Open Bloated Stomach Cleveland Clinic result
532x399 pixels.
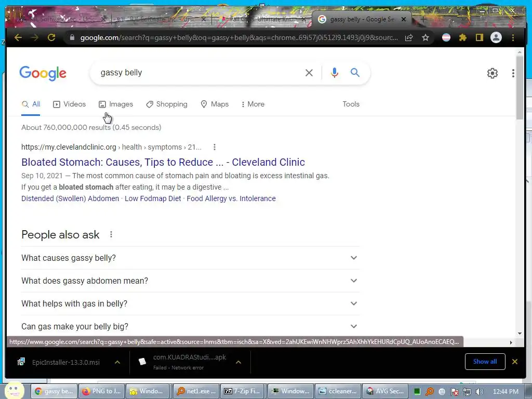[x=163, y=162]
